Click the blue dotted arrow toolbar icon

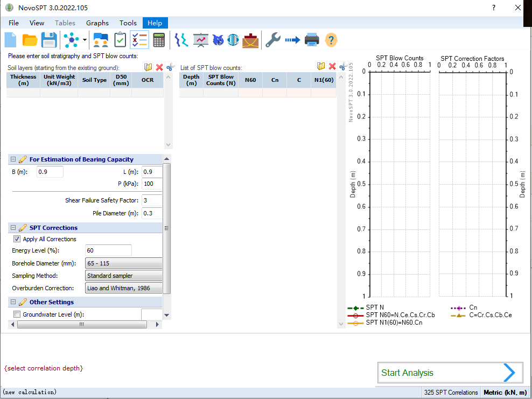[292, 40]
